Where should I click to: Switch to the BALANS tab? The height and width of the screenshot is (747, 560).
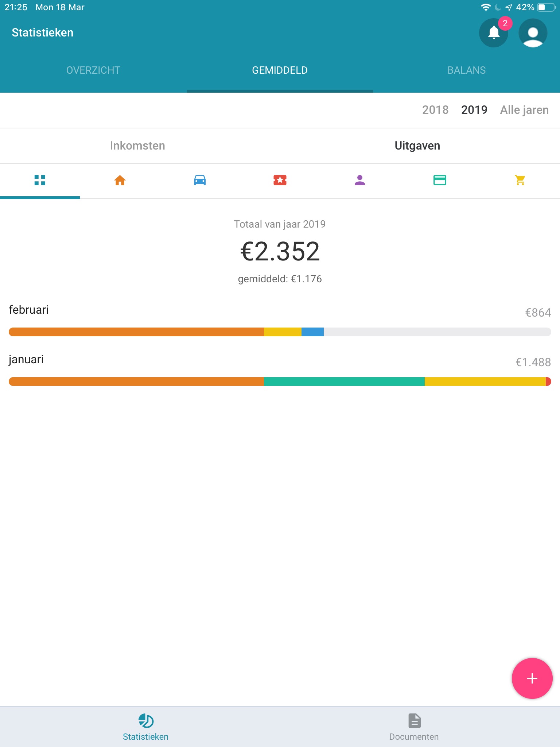coord(467,70)
